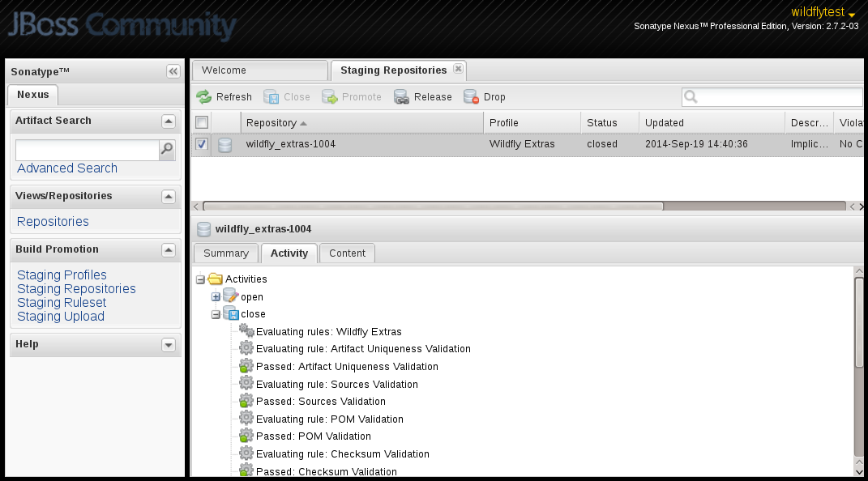Open the Staging Ruleset link
The height and width of the screenshot is (481, 868).
(62, 302)
